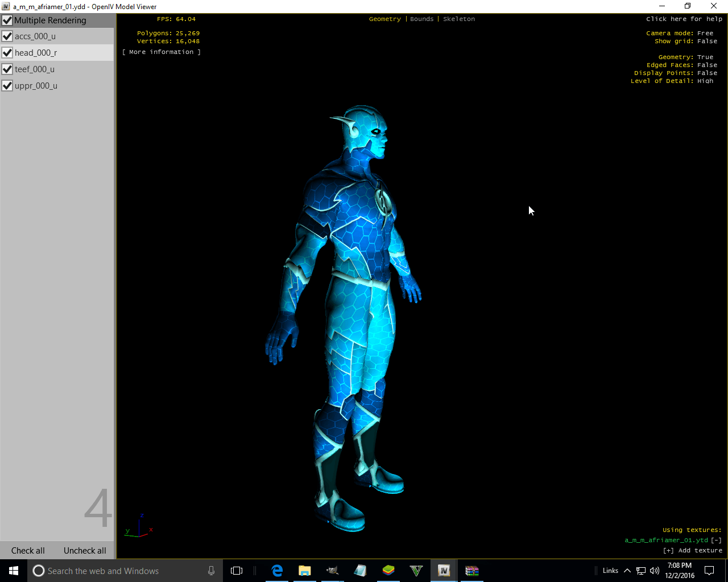The height and width of the screenshot is (582, 728).
Task: Open the Windows Start menu
Action: tap(14, 571)
